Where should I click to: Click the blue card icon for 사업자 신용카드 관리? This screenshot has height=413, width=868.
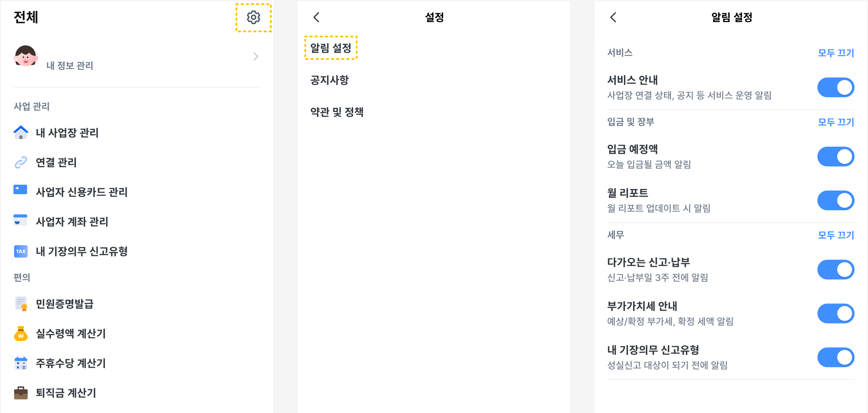[20, 190]
